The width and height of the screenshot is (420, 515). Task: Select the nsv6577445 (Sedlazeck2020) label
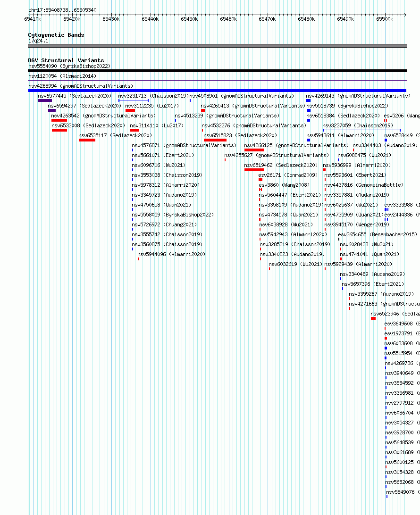click(75, 96)
